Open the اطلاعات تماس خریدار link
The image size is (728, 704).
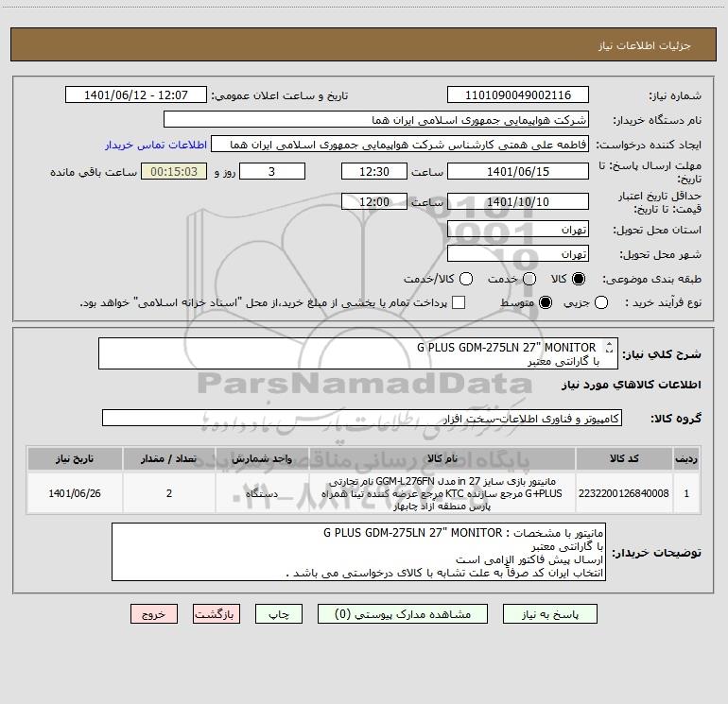[x=156, y=145]
